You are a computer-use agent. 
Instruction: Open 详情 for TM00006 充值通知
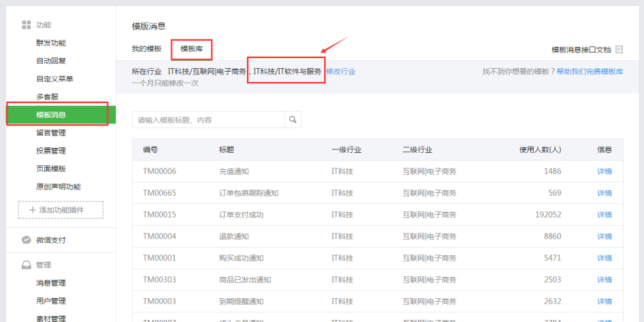coord(604,171)
